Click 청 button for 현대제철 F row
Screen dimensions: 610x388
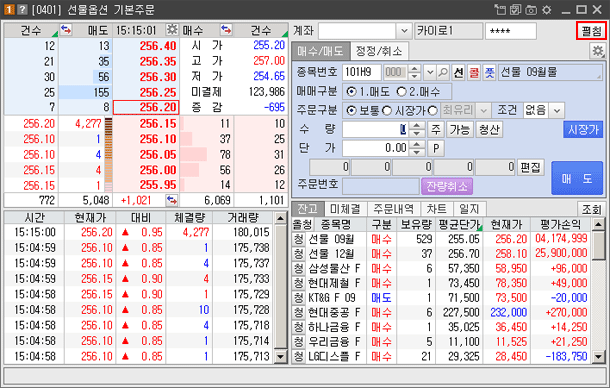click(298, 283)
